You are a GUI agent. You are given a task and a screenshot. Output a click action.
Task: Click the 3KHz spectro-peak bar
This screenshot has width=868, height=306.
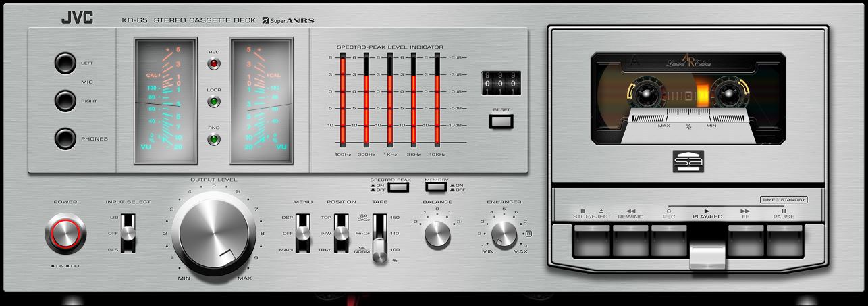tap(413, 101)
